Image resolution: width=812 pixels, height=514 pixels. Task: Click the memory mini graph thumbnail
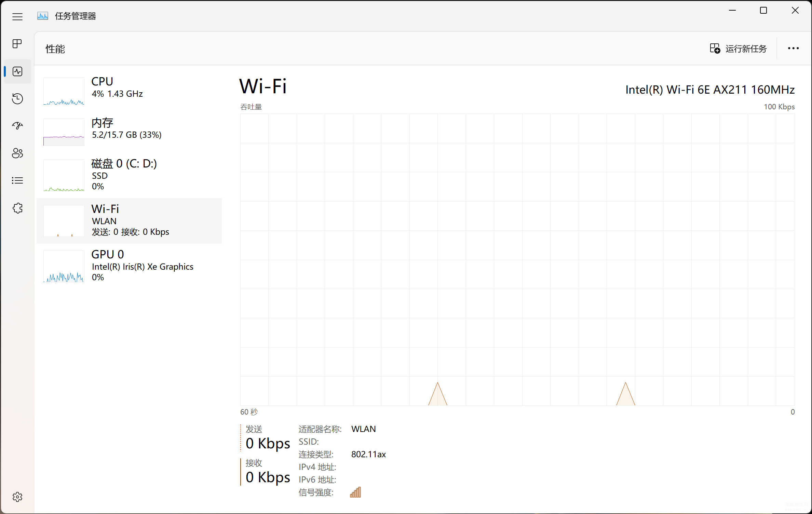pos(64,132)
